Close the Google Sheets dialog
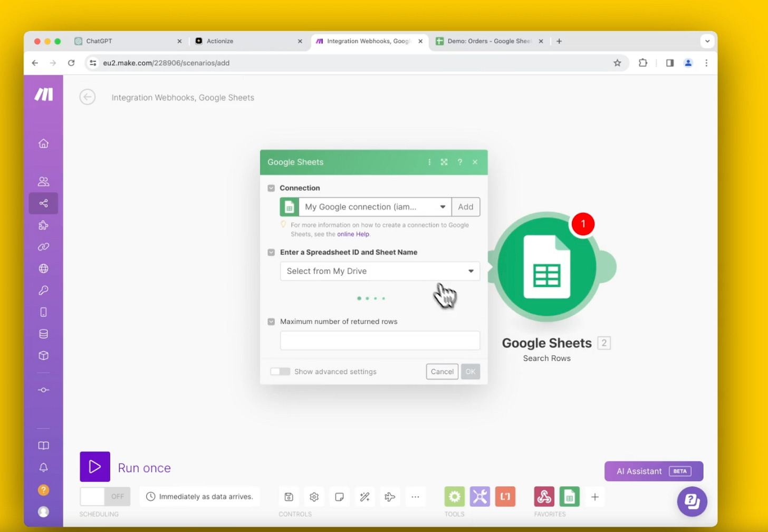Image resolution: width=768 pixels, height=532 pixels. point(475,162)
